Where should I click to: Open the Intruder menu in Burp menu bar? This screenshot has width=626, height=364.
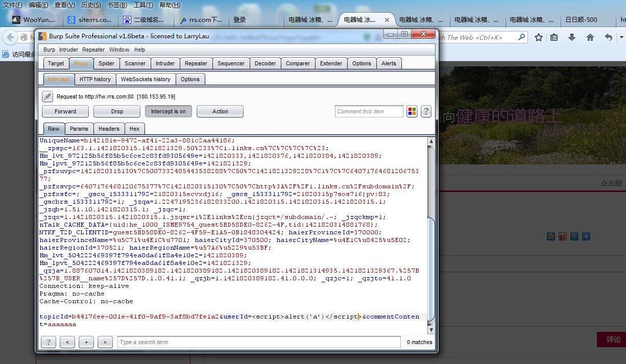[x=68, y=50]
